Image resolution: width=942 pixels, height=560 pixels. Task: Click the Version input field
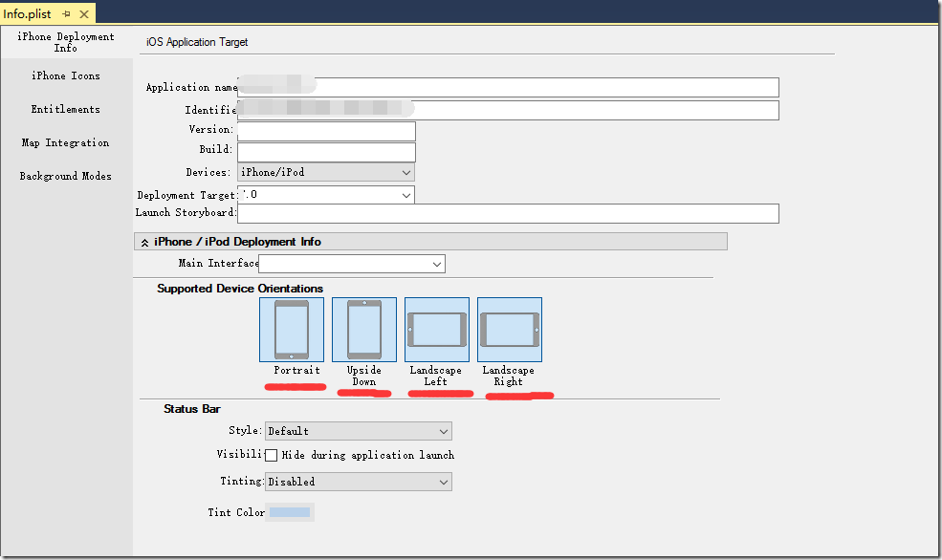click(x=326, y=131)
